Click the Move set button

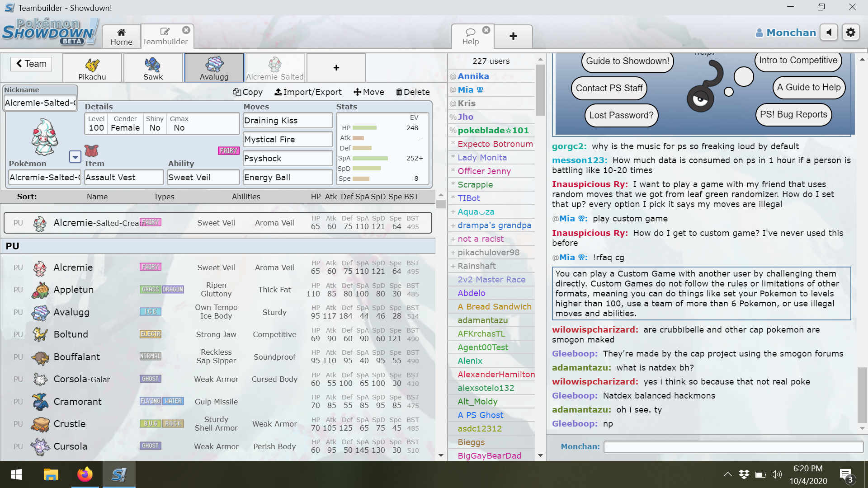click(369, 92)
